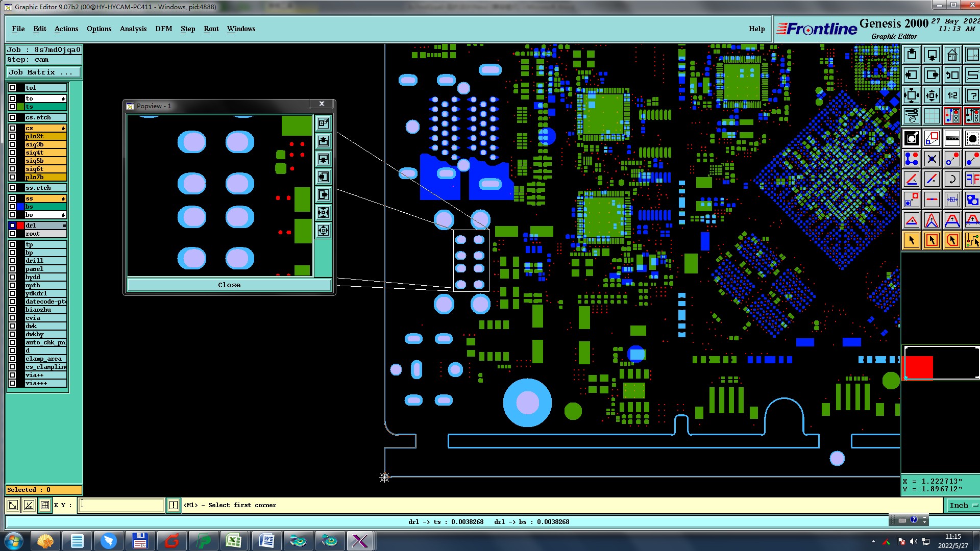This screenshot has width=980, height=551.
Task: Toggle checkbox for the rout layer
Action: [12, 234]
